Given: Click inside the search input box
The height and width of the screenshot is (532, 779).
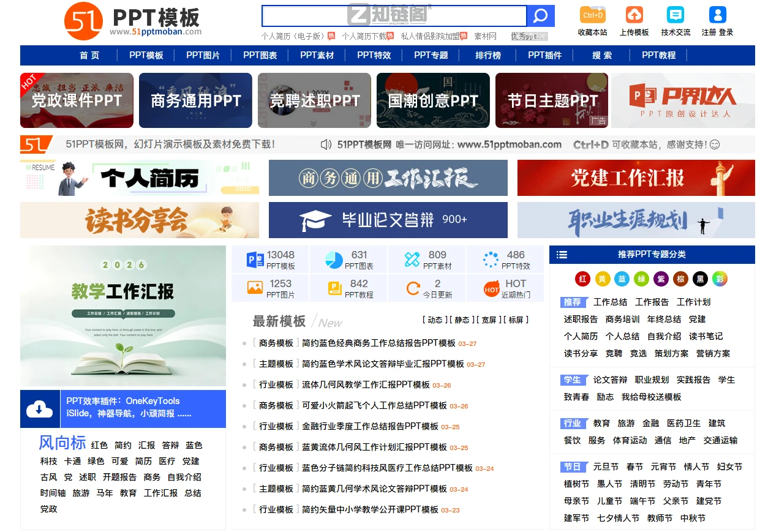Looking at the screenshot, I should pos(395,15).
